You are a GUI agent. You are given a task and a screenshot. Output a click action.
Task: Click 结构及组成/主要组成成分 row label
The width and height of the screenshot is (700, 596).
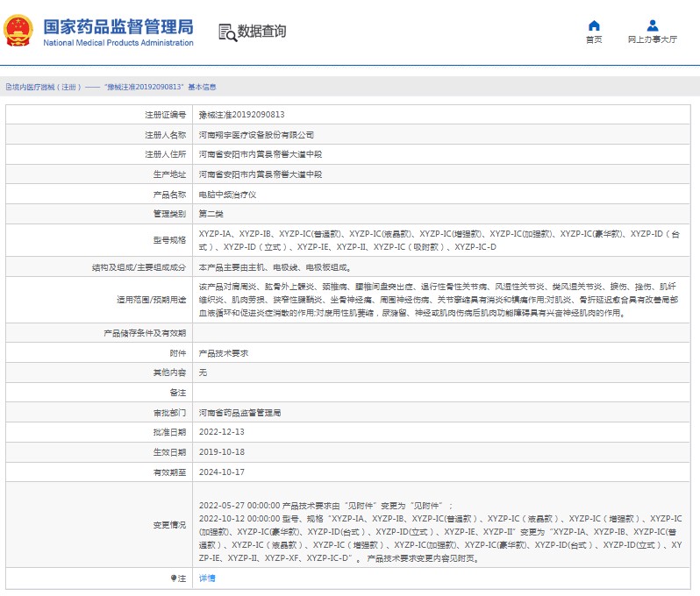[139, 267]
